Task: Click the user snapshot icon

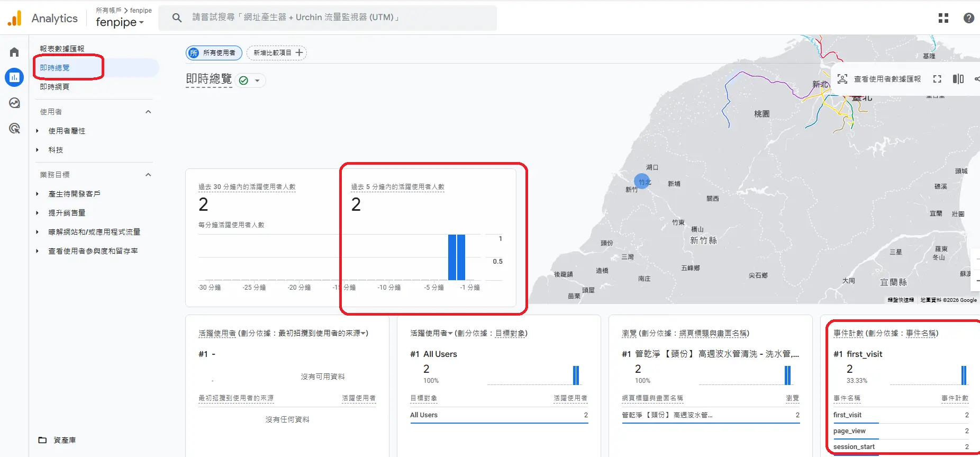Action: (x=842, y=79)
